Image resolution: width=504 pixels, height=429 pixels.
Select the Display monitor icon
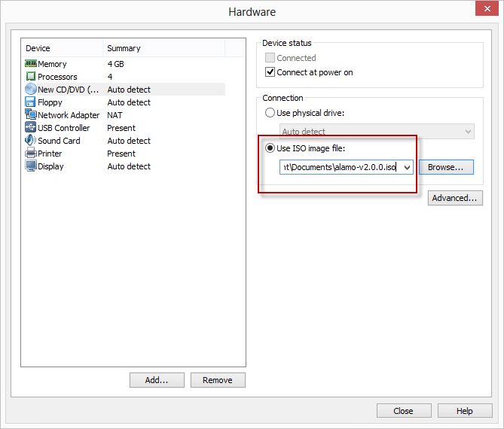click(x=31, y=166)
